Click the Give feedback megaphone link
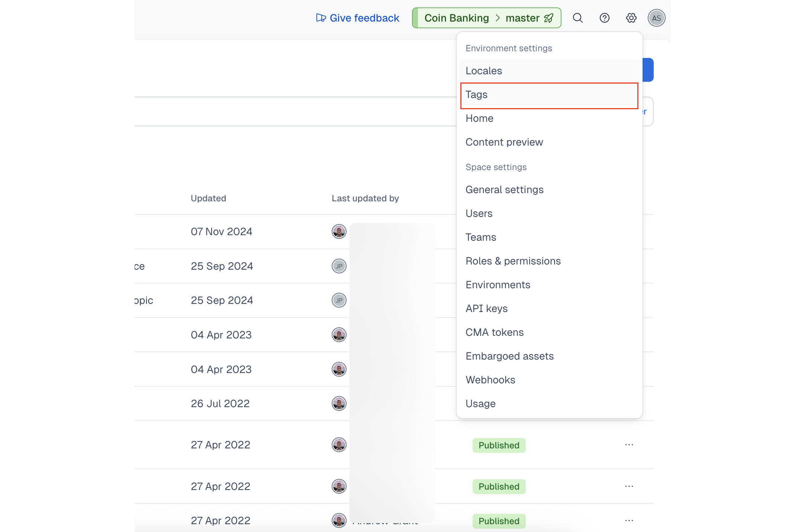Screen dimensions: 795x532 point(357,18)
